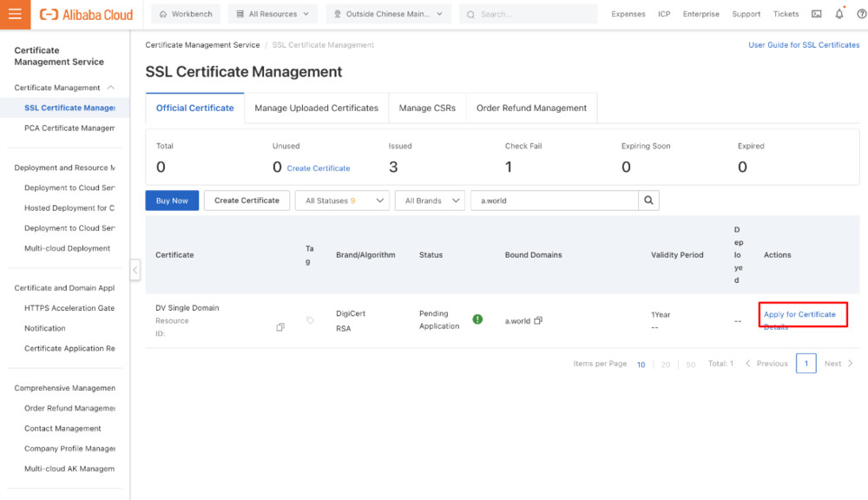Copy the certificate Resource ID
The width and height of the screenshot is (868, 500).
[x=279, y=327]
